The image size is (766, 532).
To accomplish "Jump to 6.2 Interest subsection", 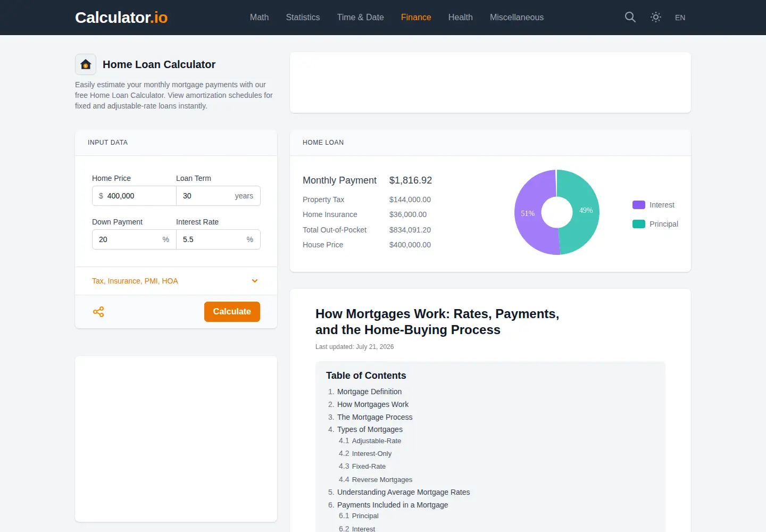I will click(363, 529).
